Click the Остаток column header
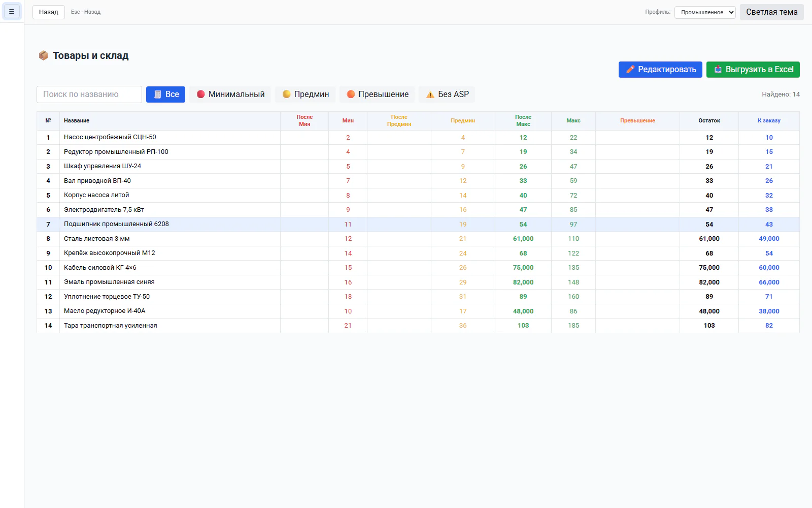 [x=709, y=121]
